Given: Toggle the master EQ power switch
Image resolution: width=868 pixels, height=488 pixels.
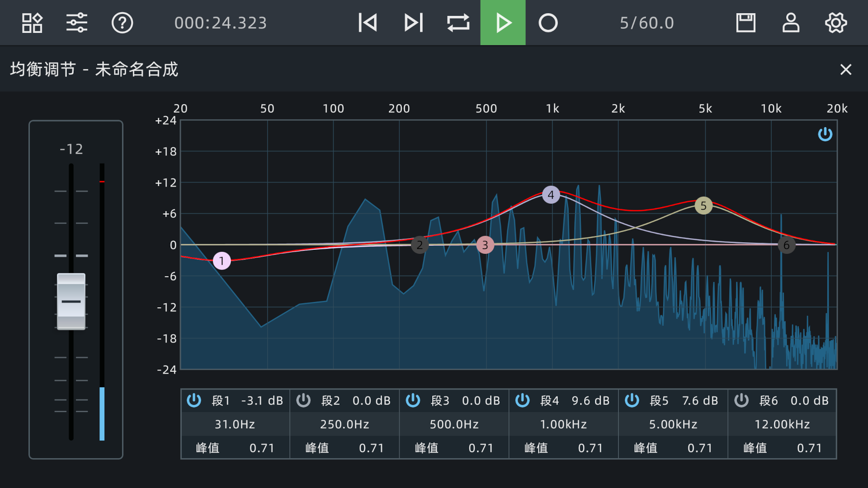Looking at the screenshot, I should 826,134.
